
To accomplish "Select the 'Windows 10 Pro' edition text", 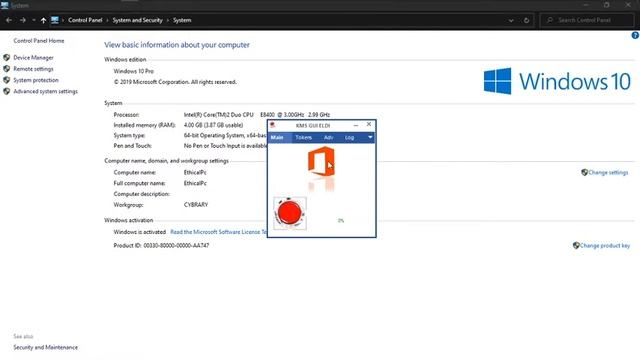I will 134,71.
